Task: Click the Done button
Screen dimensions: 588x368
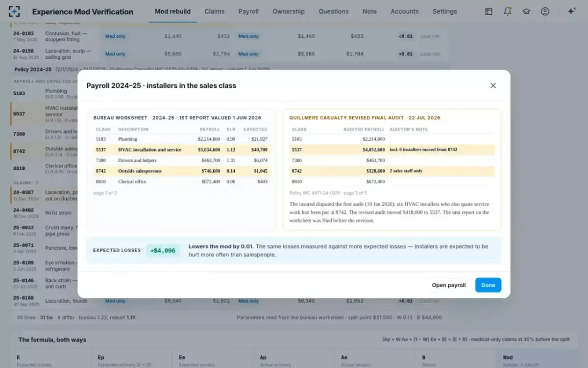Action: tap(488, 285)
